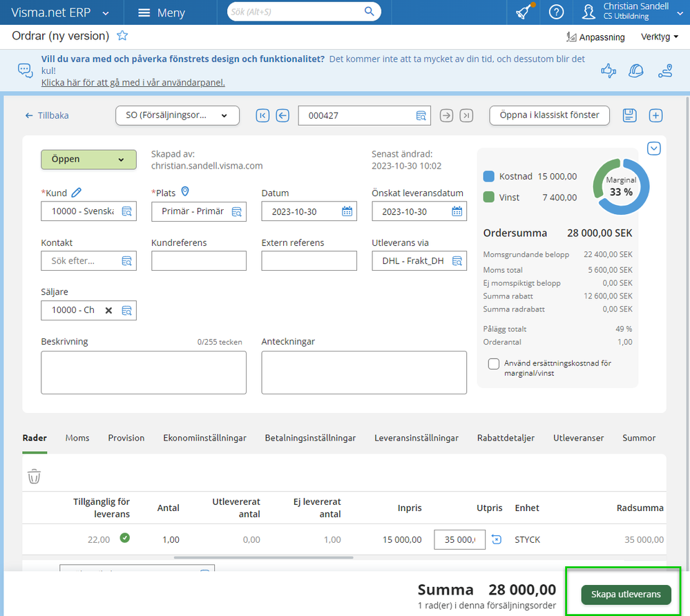Open the Öppen status dropdown

pos(88,160)
